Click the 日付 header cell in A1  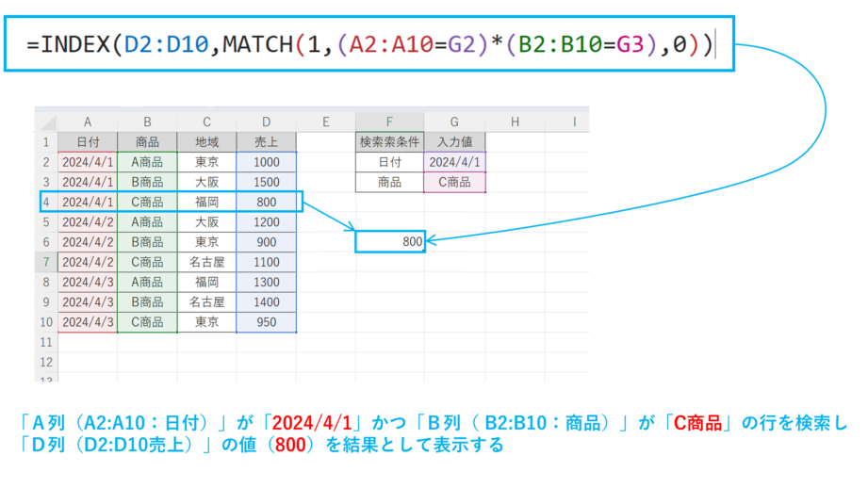tap(88, 142)
